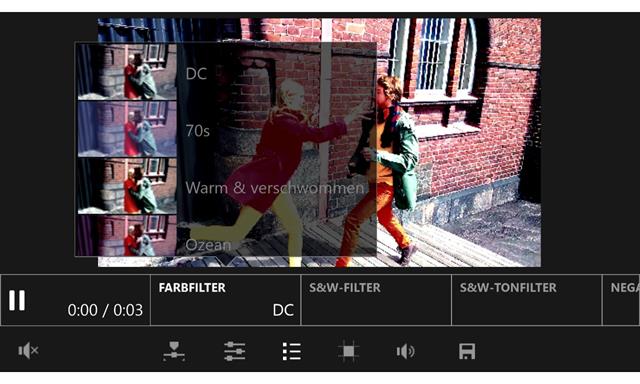This screenshot has height=384, width=640.
Task: Choose Warm & verschwommen filter
Action: (275, 188)
